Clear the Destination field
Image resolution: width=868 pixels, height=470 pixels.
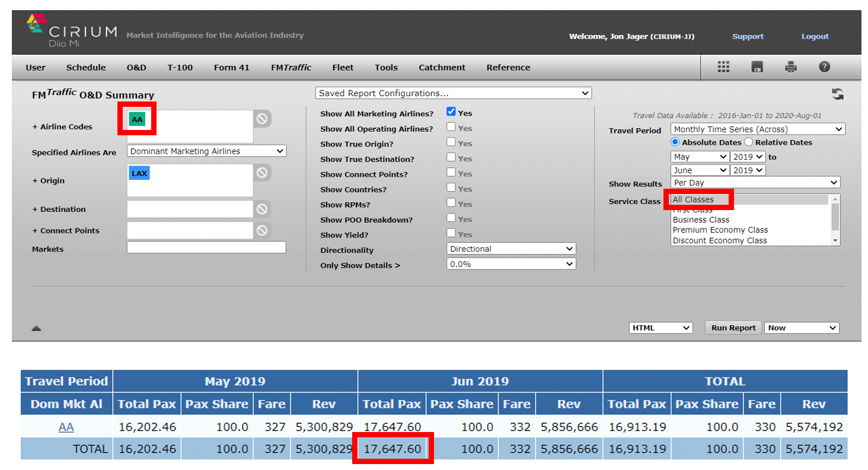[x=262, y=209]
